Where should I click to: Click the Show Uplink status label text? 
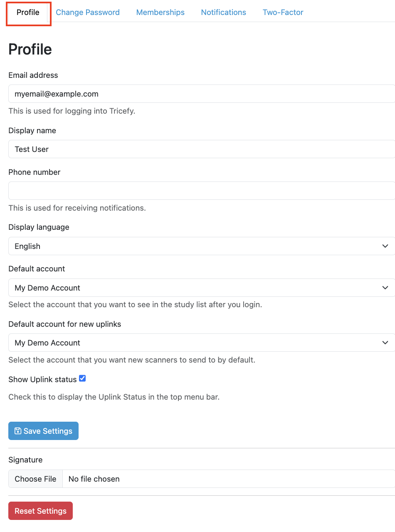coord(42,379)
